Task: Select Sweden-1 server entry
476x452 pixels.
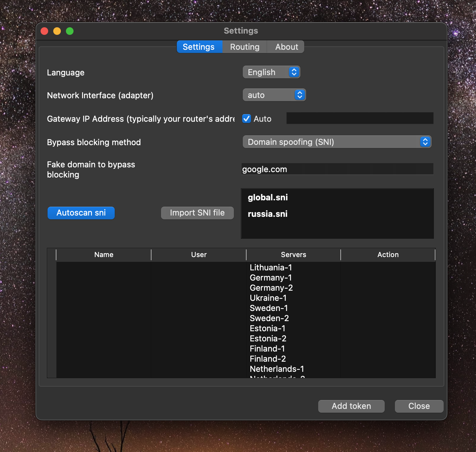Action: [269, 308]
